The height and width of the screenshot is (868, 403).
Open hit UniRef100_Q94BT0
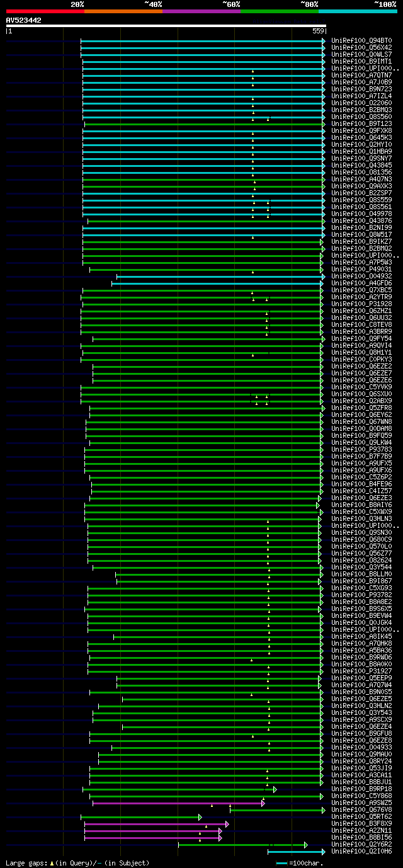tap(361, 41)
